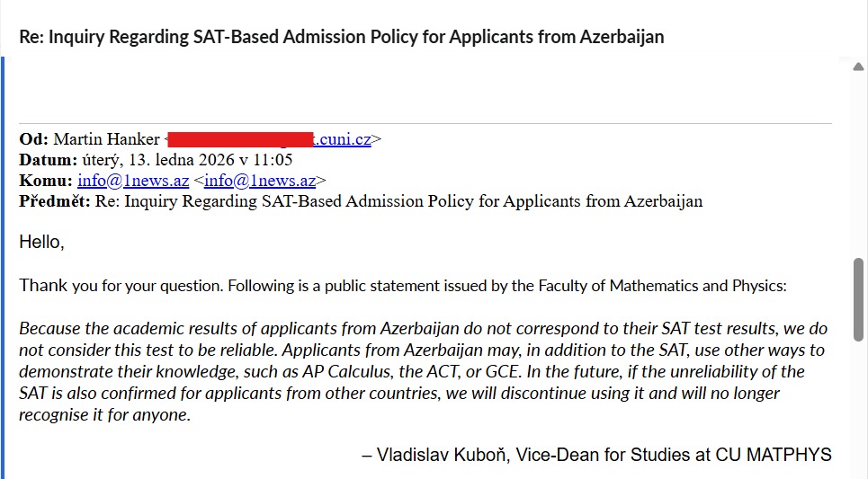This screenshot has width=868, height=479.
Task: Click the "Předmět:" subject label
Action: 54,201
